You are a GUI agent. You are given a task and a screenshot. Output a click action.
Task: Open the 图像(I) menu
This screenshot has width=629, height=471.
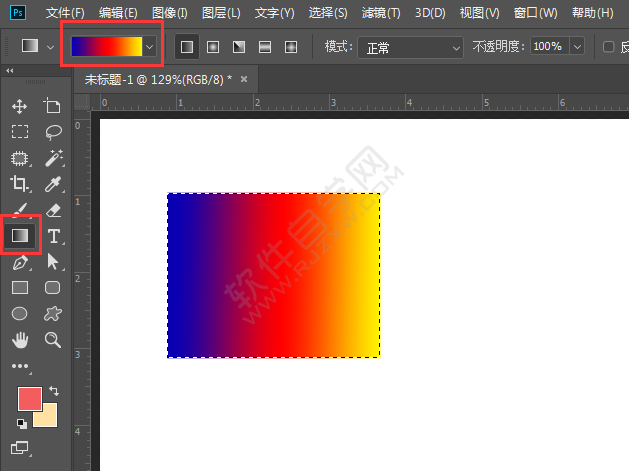pos(170,13)
